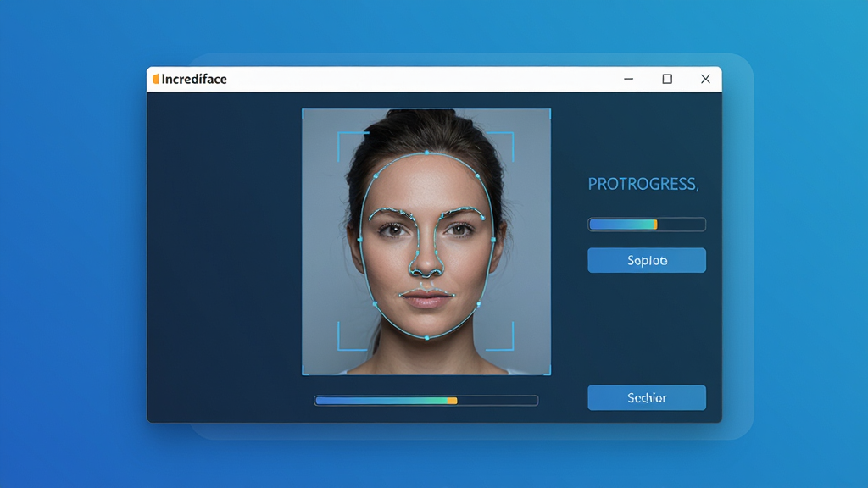Image resolution: width=868 pixels, height=488 pixels.
Task: Click the Incrediface window title
Action: click(194, 79)
